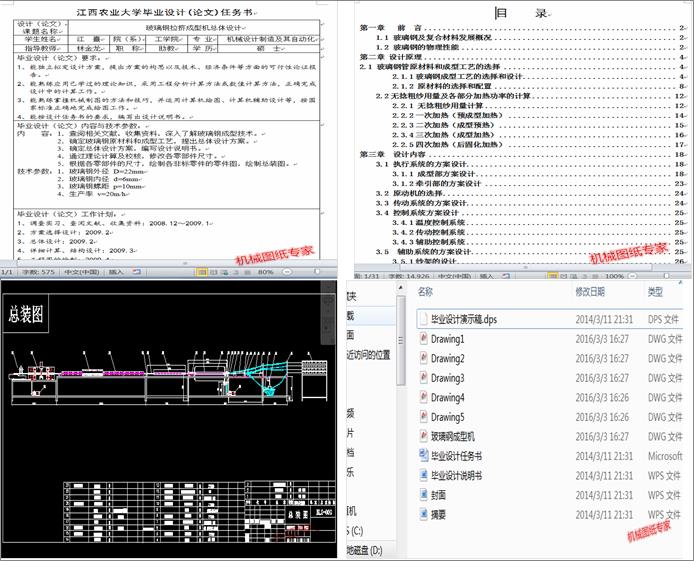The image size is (694, 561).
Task: Toggle 插入 insert mode in right Word window
Action: pyautogui.click(x=486, y=276)
